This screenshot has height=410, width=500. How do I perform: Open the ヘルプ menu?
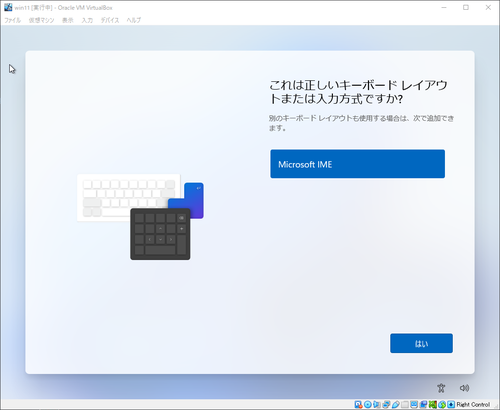[x=134, y=20]
